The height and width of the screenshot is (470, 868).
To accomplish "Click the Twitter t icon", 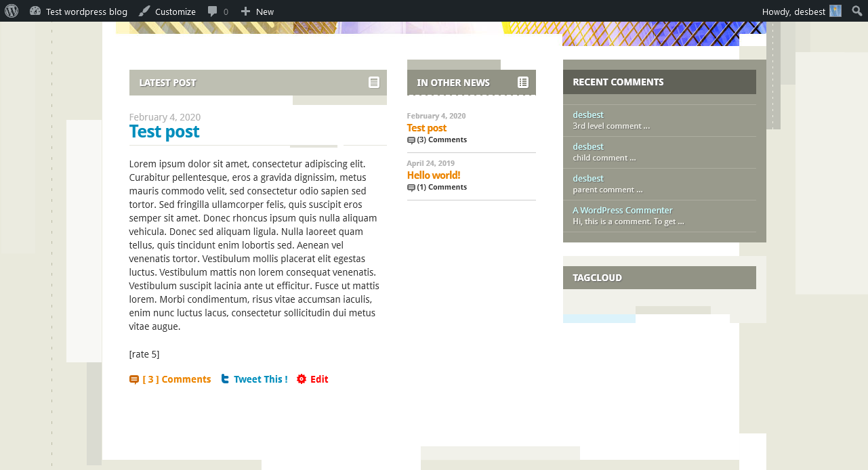I will coord(225,379).
